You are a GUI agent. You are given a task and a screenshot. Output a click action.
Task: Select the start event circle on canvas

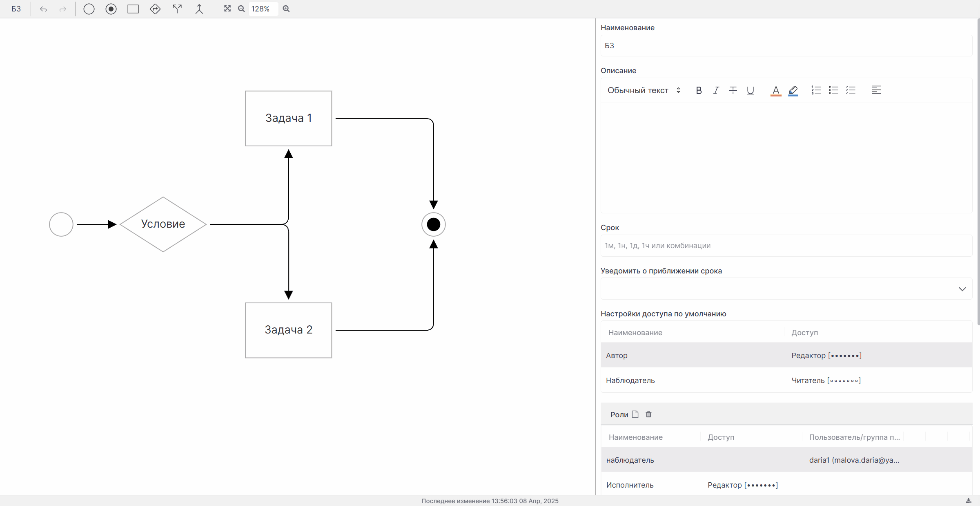61,224
